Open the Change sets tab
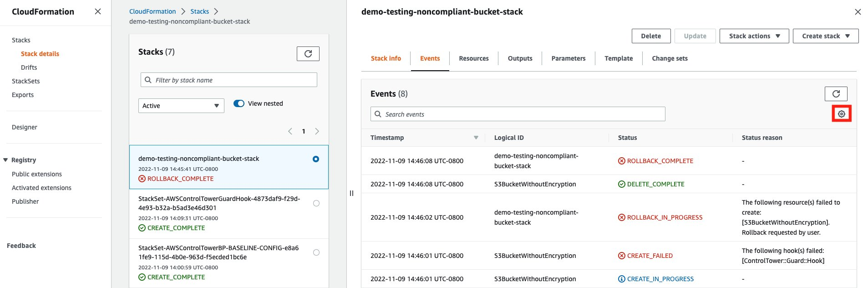The height and width of the screenshot is (288, 868). 670,58
